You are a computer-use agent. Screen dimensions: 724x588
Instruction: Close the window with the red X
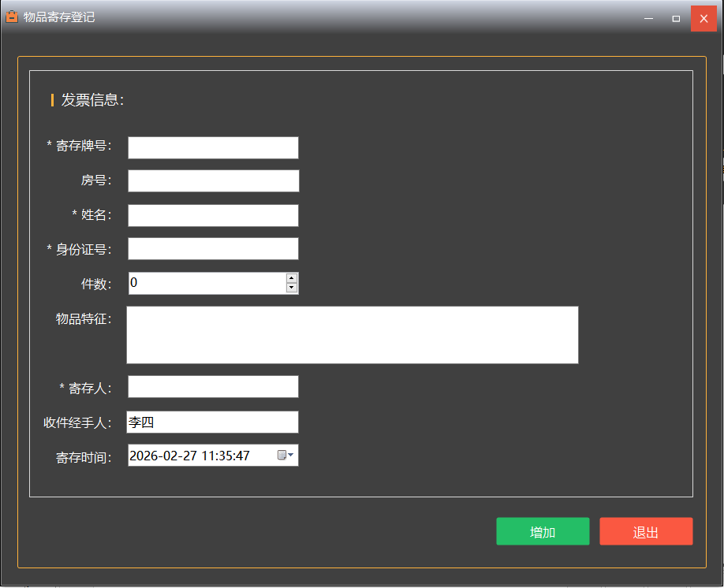click(703, 18)
